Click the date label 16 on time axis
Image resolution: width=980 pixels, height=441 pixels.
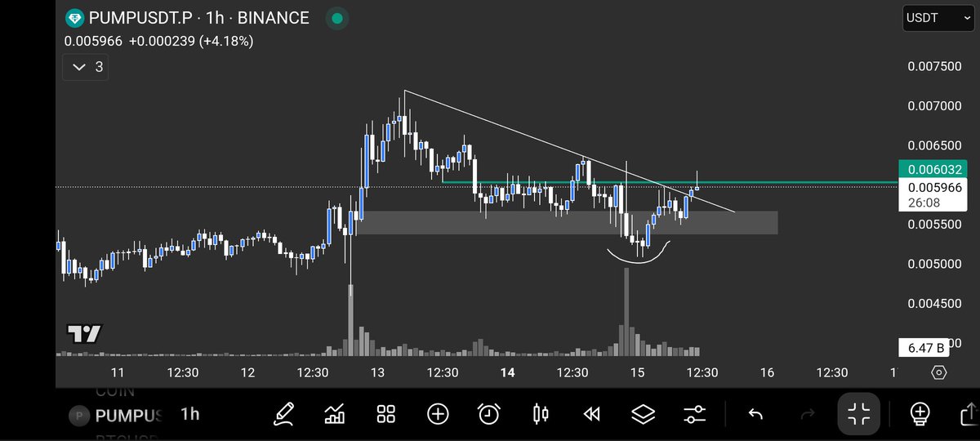pos(767,372)
